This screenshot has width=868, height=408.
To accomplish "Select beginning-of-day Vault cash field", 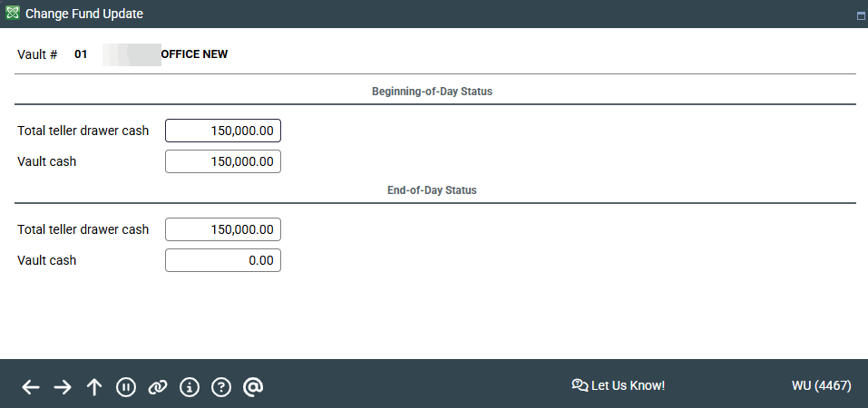I will coord(223,161).
